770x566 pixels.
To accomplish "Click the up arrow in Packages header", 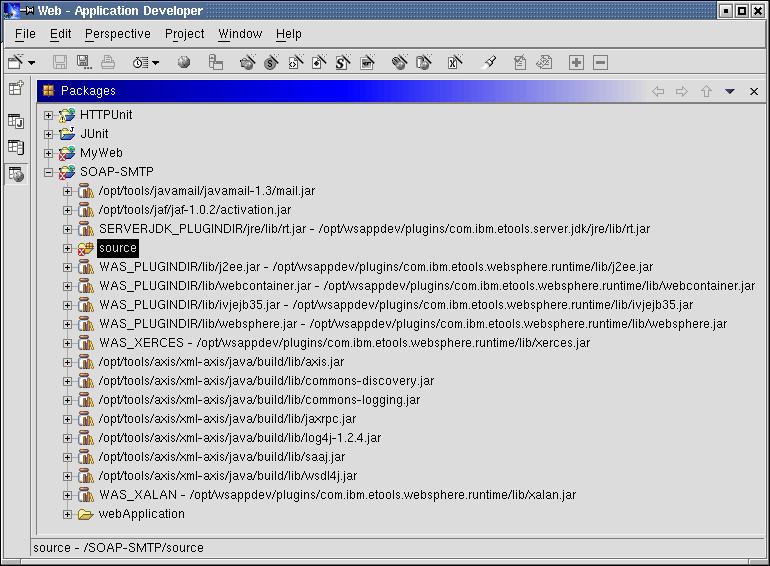I will (706, 91).
